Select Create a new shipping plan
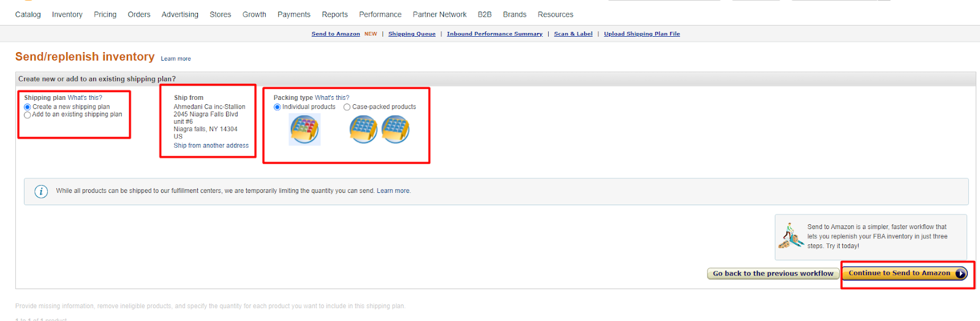The width and height of the screenshot is (980, 321). point(28,107)
